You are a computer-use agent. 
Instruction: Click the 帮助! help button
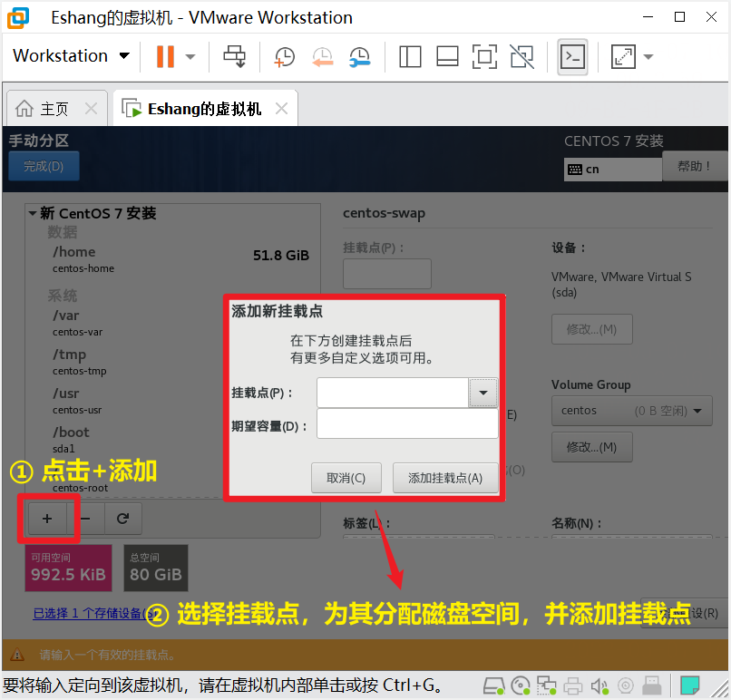[694, 166]
